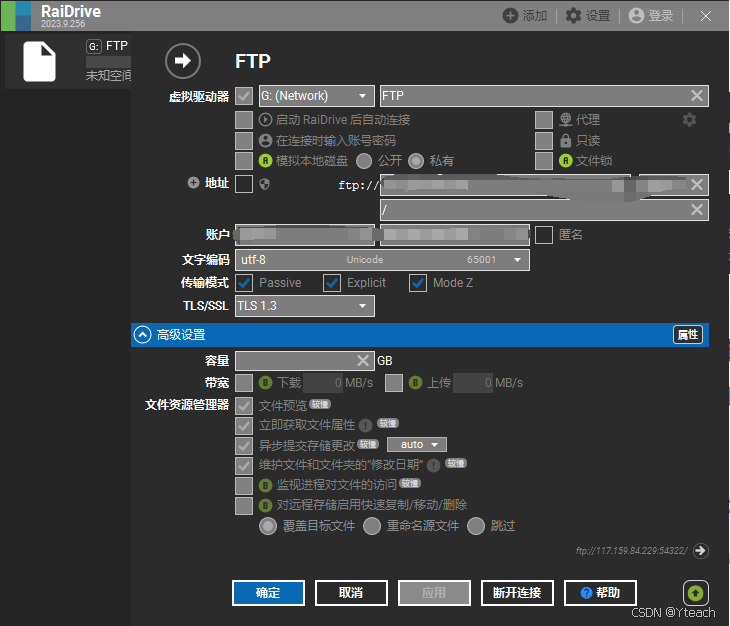Open the G: (Network) drive letter dropdown
The image size is (730, 626).
pos(317,96)
